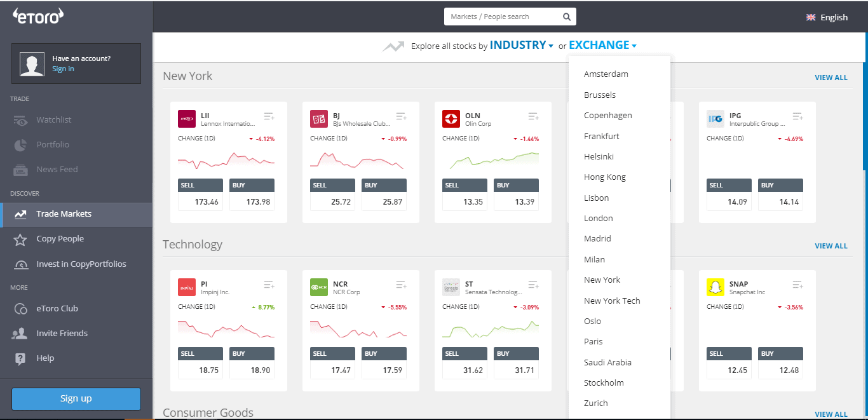
Task: Sell PI at 18.75
Action: (x=201, y=363)
